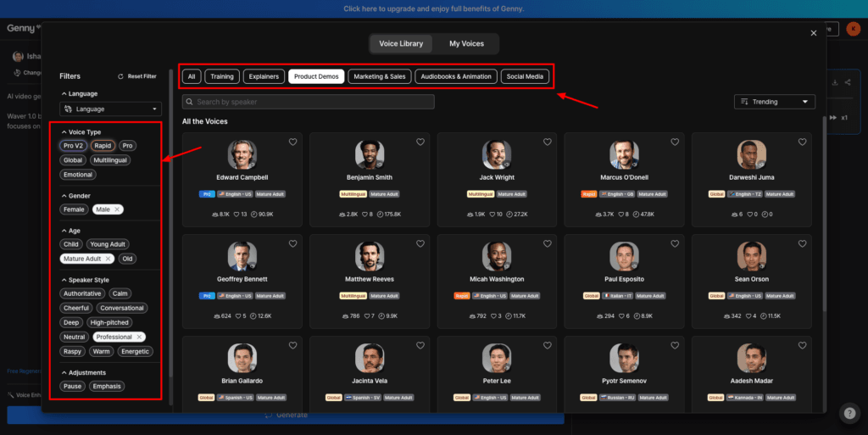Toggle the Global voice type filter

tap(73, 160)
